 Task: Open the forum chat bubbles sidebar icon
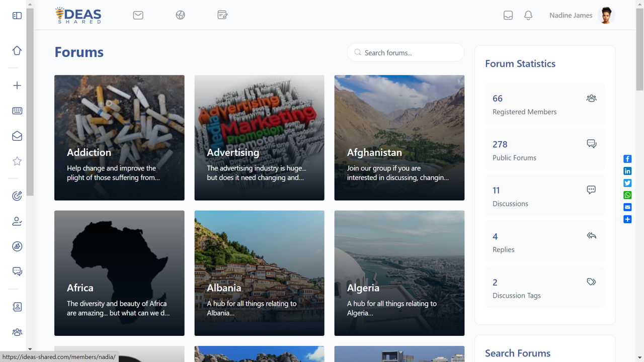pyautogui.click(x=17, y=271)
